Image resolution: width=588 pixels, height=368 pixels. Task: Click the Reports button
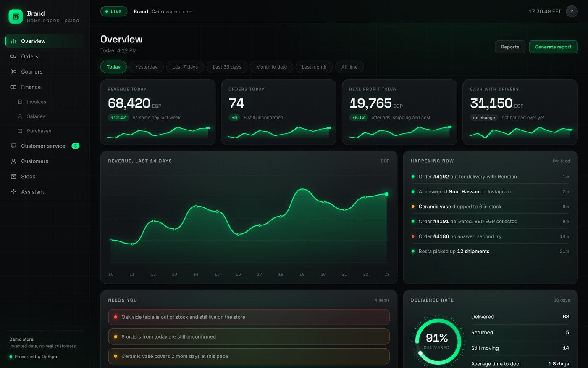click(510, 47)
